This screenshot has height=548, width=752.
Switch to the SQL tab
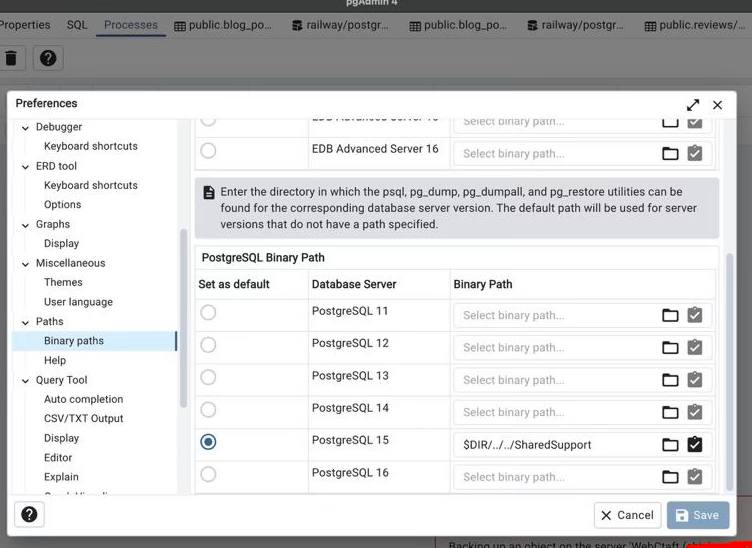[x=77, y=25]
